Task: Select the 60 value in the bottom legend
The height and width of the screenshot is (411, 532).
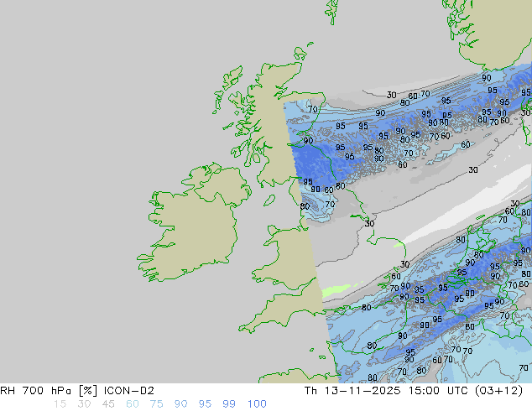Action: (x=133, y=404)
